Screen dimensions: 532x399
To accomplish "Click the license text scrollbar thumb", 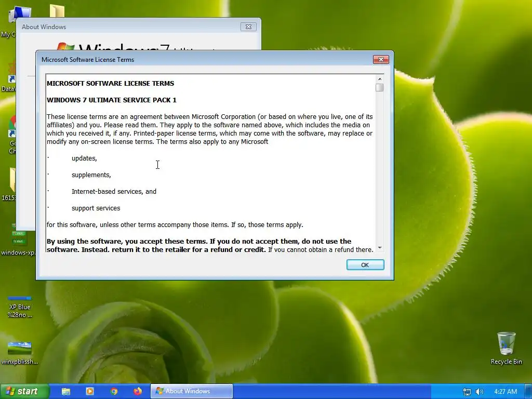I will point(380,87).
